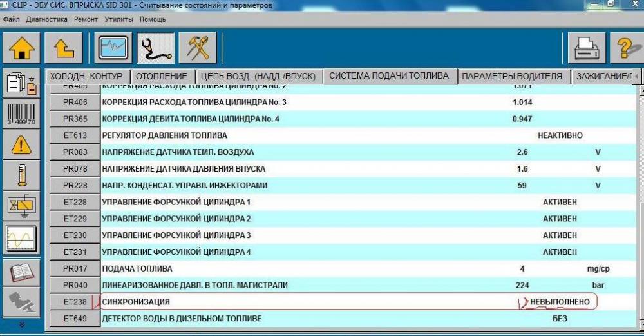The height and width of the screenshot is (336, 644).
Task: Open the question mark help icon
Action: pyautogui.click(x=627, y=48)
